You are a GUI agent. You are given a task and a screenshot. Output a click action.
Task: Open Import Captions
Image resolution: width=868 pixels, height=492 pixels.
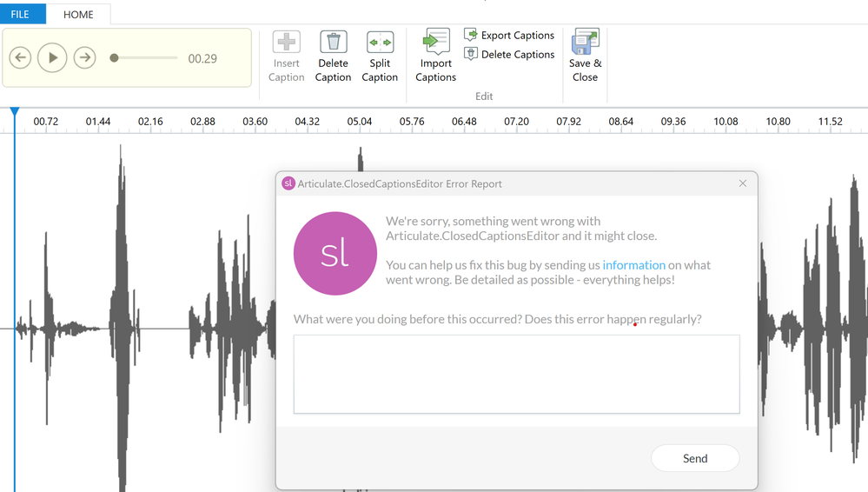point(436,56)
